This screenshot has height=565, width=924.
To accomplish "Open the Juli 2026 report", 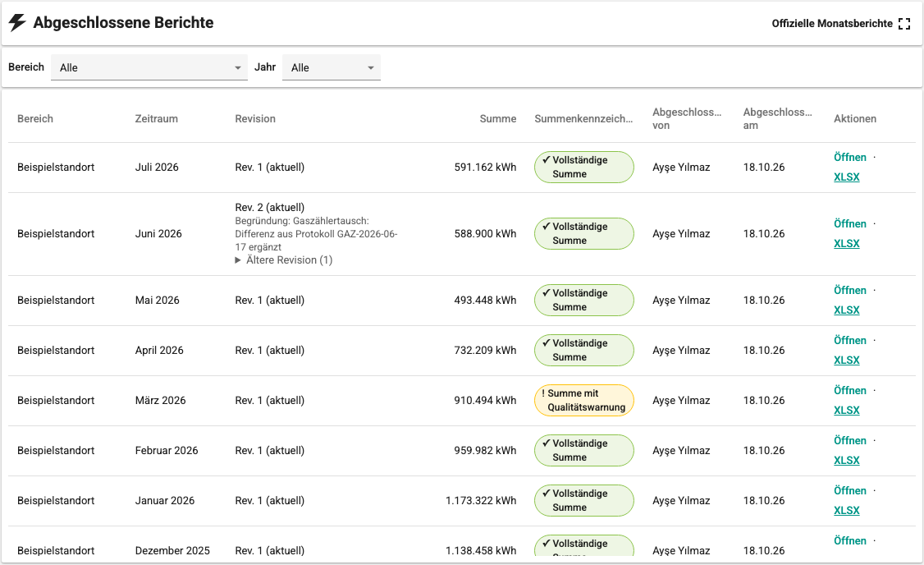I will pos(850,158).
